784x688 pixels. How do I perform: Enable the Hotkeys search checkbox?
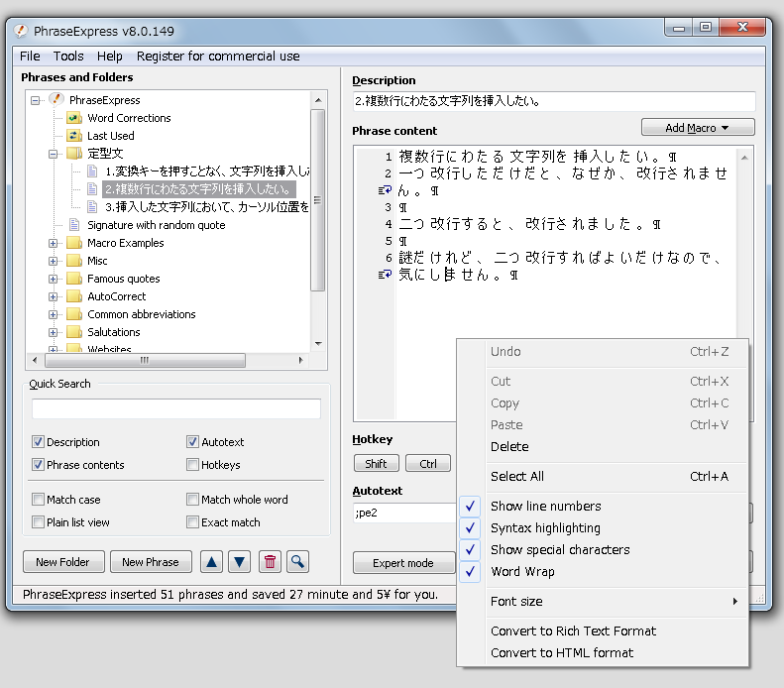point(193,465)
